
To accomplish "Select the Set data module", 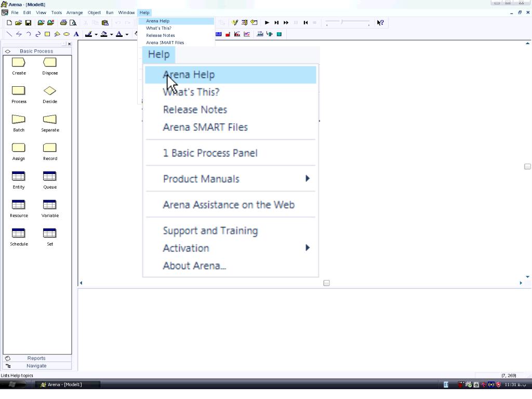I will tap(50, 237).
